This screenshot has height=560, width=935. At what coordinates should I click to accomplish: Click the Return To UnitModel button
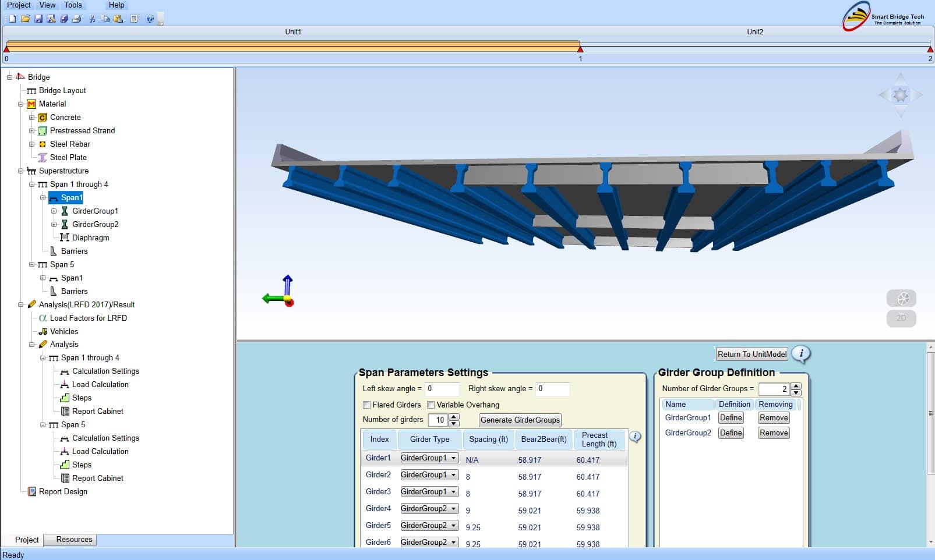752,354
